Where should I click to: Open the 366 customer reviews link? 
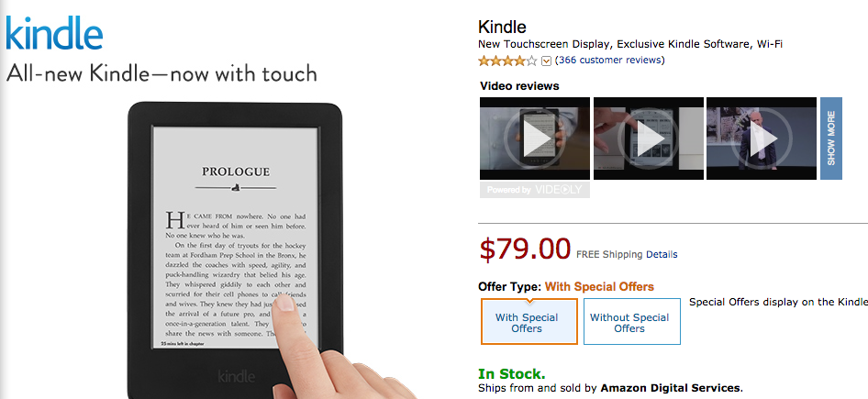(x=609, y=60)
